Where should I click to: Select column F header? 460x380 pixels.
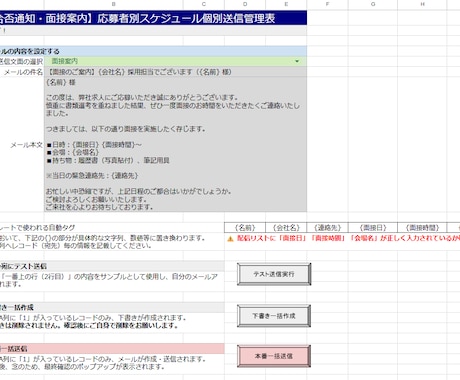327,4
